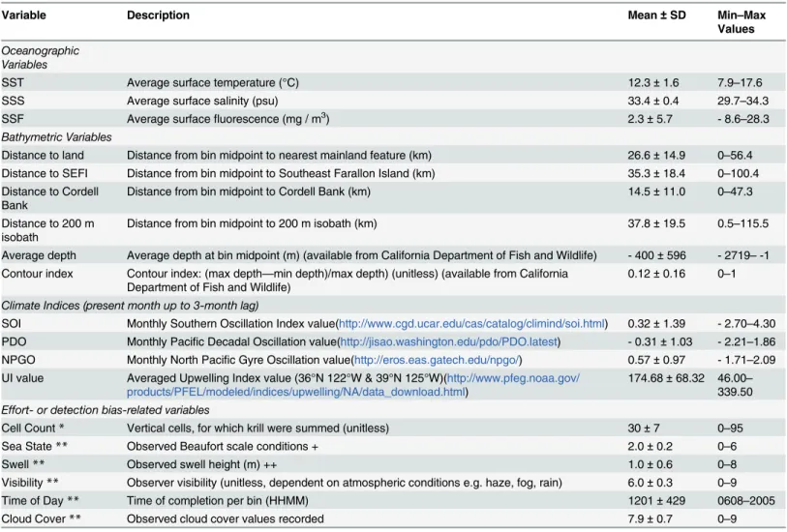
Task: Select the value '2.3 ± 5.7'
Action: point(650,119)
